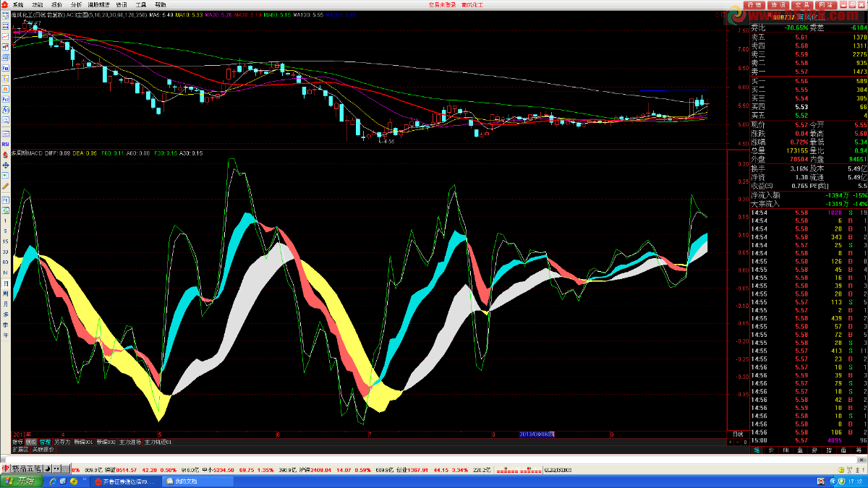Switch to the 指标 tab below chart
Image resolution: width=868 pixels, height=488 pixels.
(x=18, y=442)
